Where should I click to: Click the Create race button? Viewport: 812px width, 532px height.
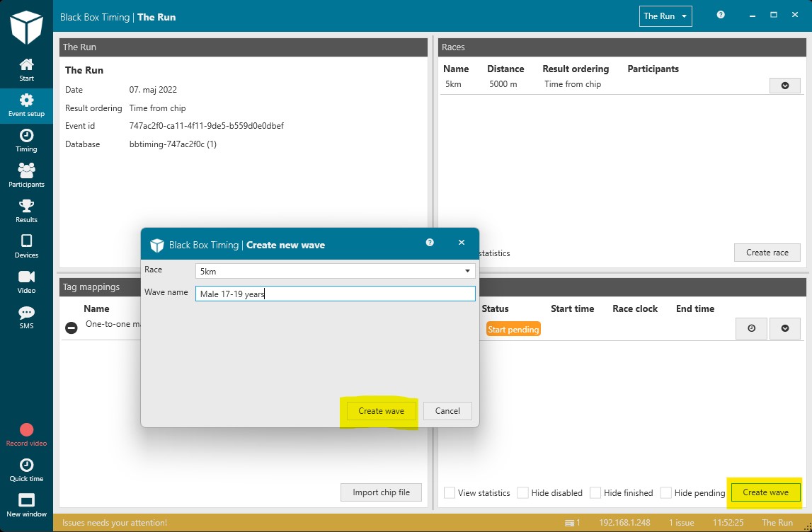click(x=767, y=253)
